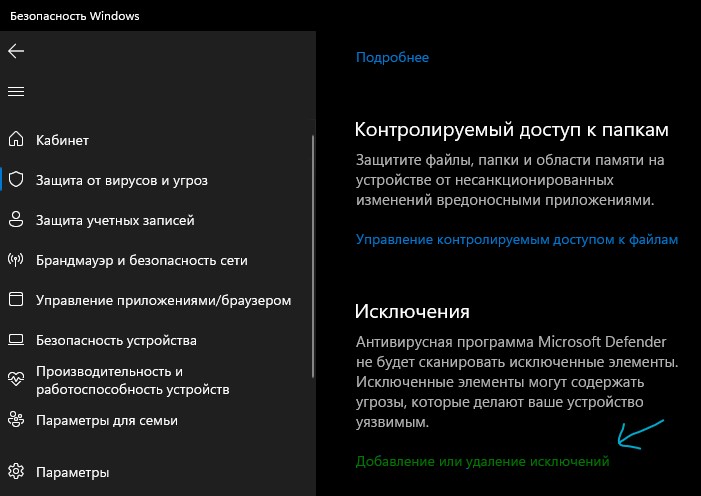701x496 pixels.
Task: Click the Home house icon
Action: pos(16,139)
